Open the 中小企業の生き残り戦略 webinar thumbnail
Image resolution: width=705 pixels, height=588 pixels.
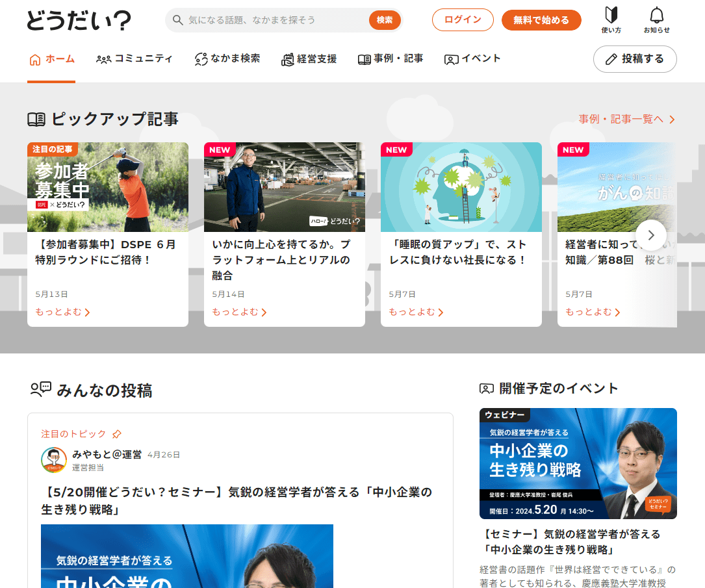pyautogui.click(x=578, y=463)
